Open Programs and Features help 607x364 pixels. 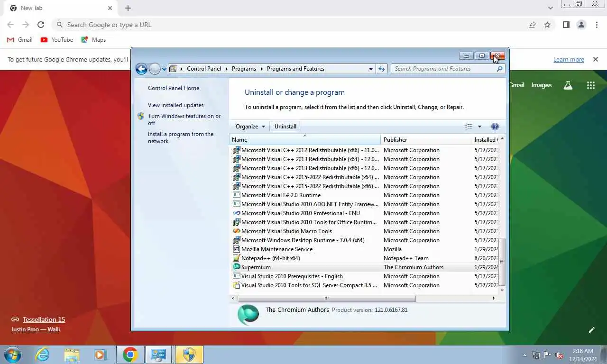(495, 127)
